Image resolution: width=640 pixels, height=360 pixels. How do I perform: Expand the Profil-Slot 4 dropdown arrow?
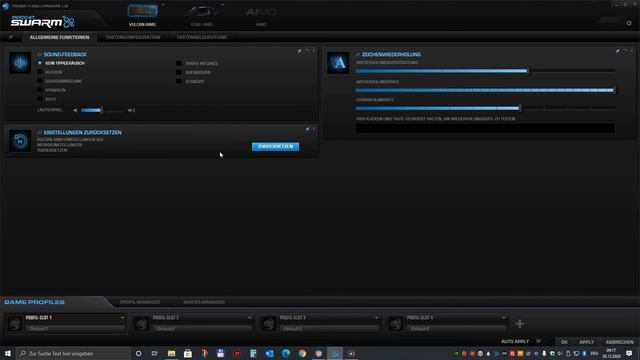coord(503,318)
